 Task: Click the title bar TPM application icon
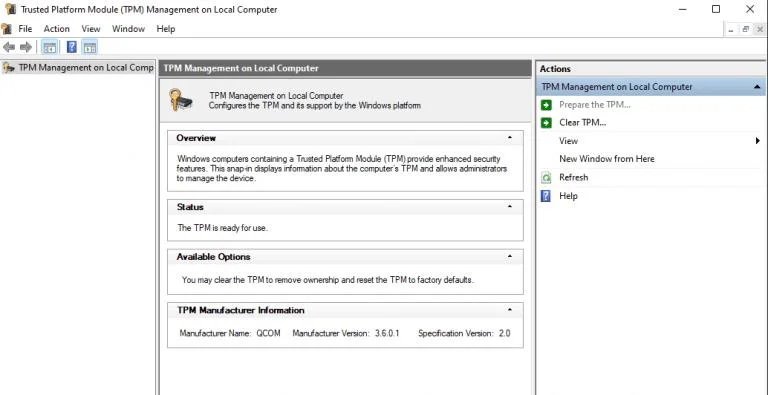pyautogui.click(x=10, y=9)
